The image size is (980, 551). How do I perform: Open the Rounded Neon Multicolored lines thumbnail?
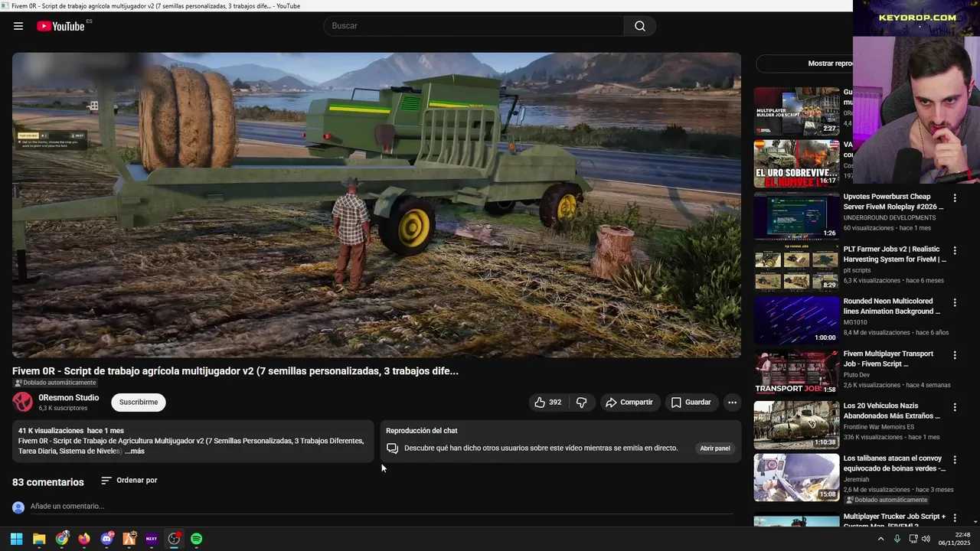(797, 321)
